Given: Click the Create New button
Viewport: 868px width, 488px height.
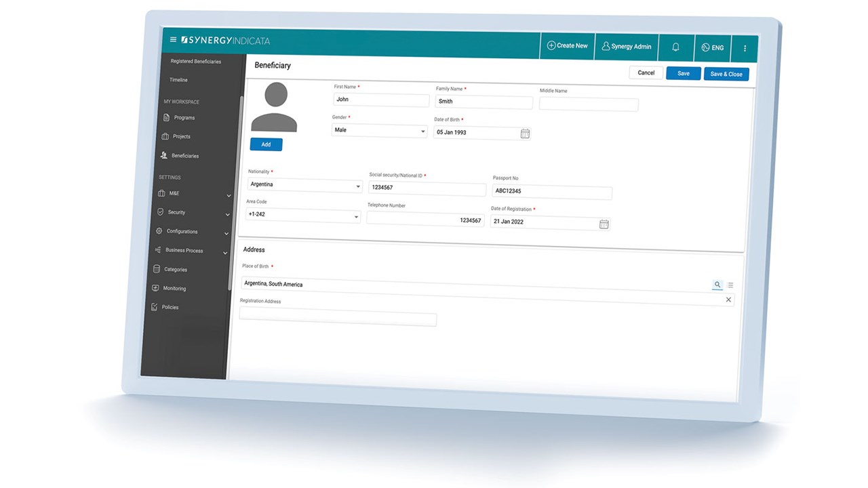Looking at the screenshot, I should tap(568, 45).
